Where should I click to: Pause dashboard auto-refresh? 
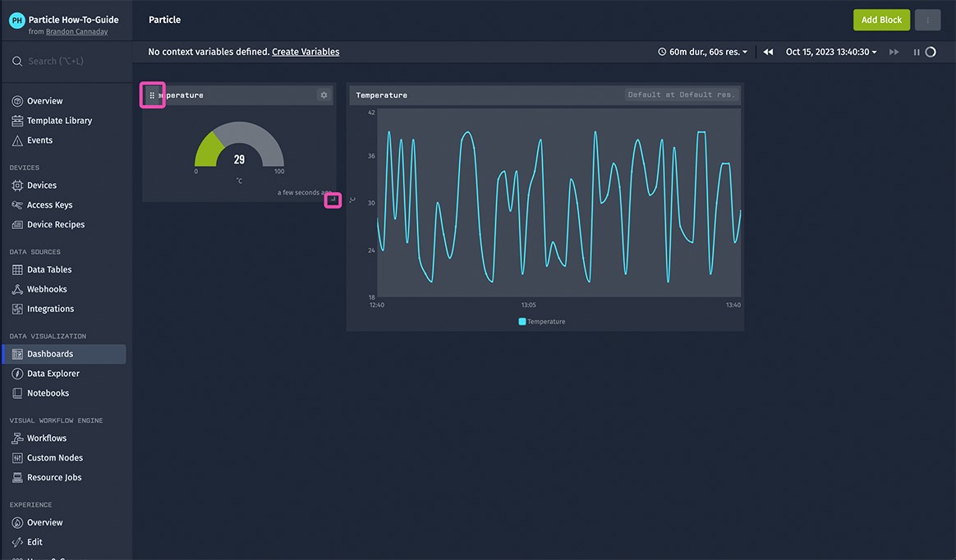tap(917, 52)
